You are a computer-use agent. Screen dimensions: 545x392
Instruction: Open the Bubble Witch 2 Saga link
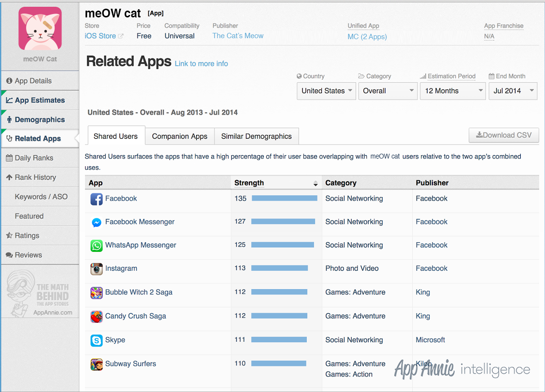coord(139,292)
